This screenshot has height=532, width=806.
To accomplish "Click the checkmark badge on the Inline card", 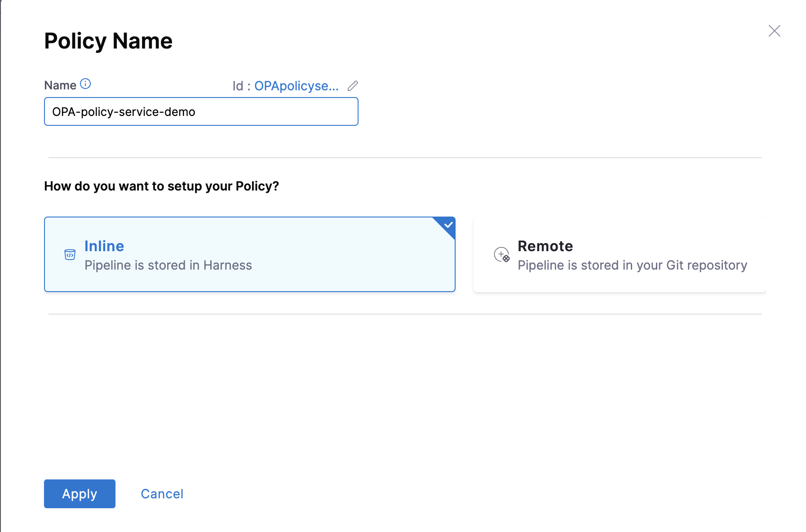I will pyautogui.click(x=447, y=225).
